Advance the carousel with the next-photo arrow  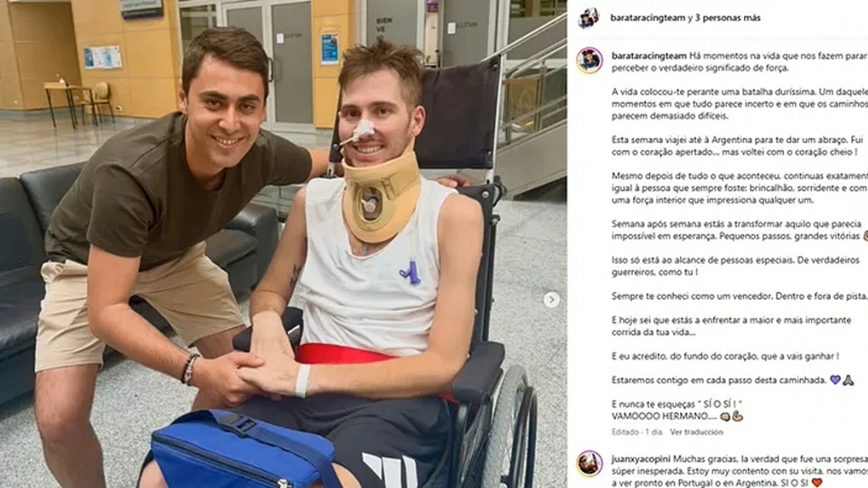551,300
